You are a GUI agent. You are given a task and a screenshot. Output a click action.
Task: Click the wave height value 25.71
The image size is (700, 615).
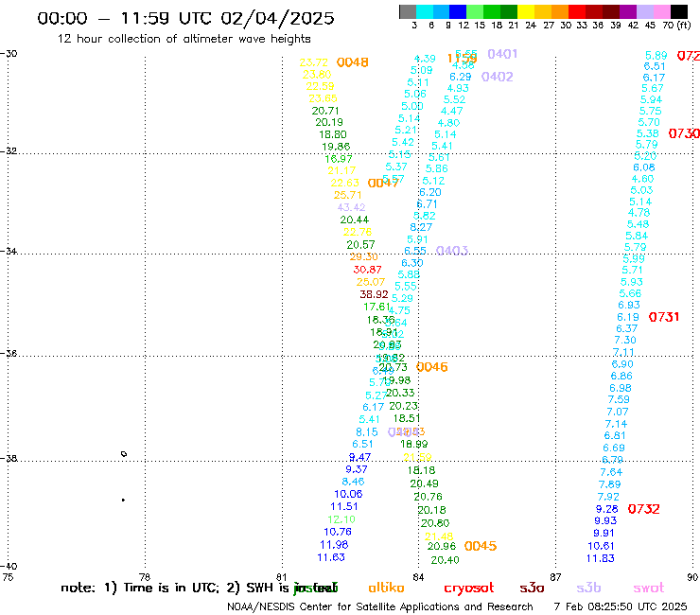(x=348, y=195)
